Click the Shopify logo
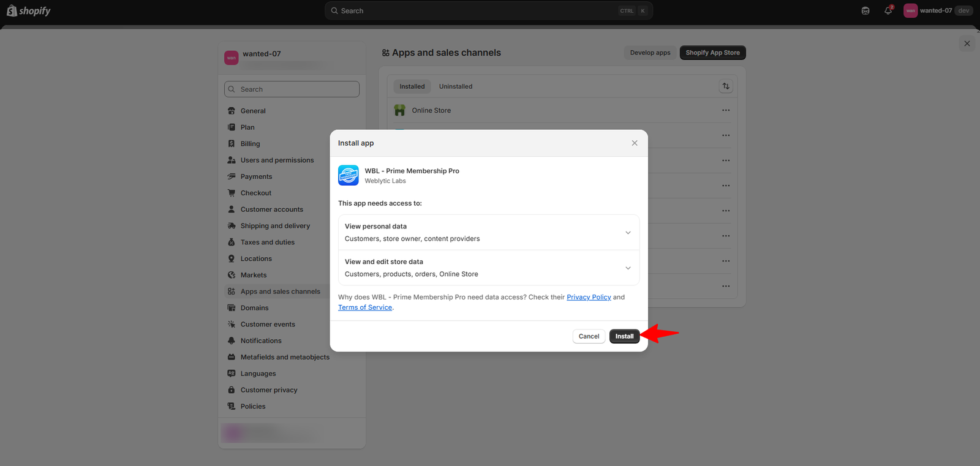Image resolution: width=980 pixels, height=466 pixels. point(29,10)
